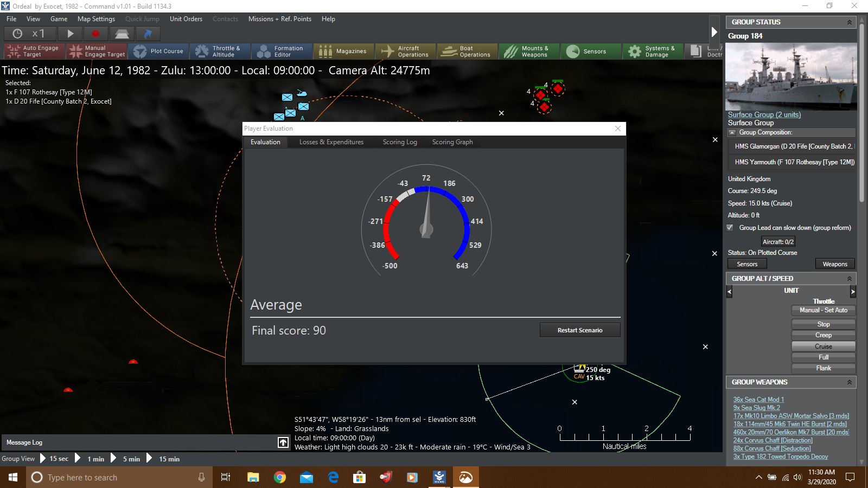
Task: Pop out the Message Log window
Action: (283, 442)
